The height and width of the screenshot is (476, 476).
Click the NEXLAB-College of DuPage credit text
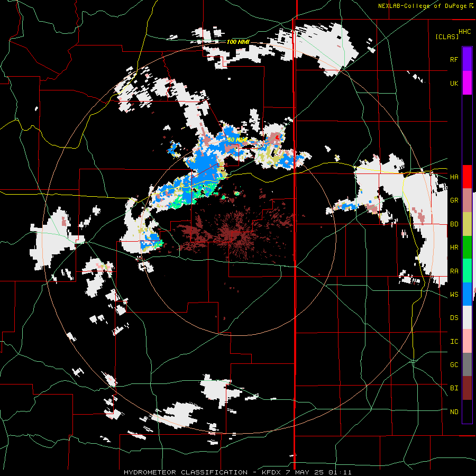pos(423,6)
